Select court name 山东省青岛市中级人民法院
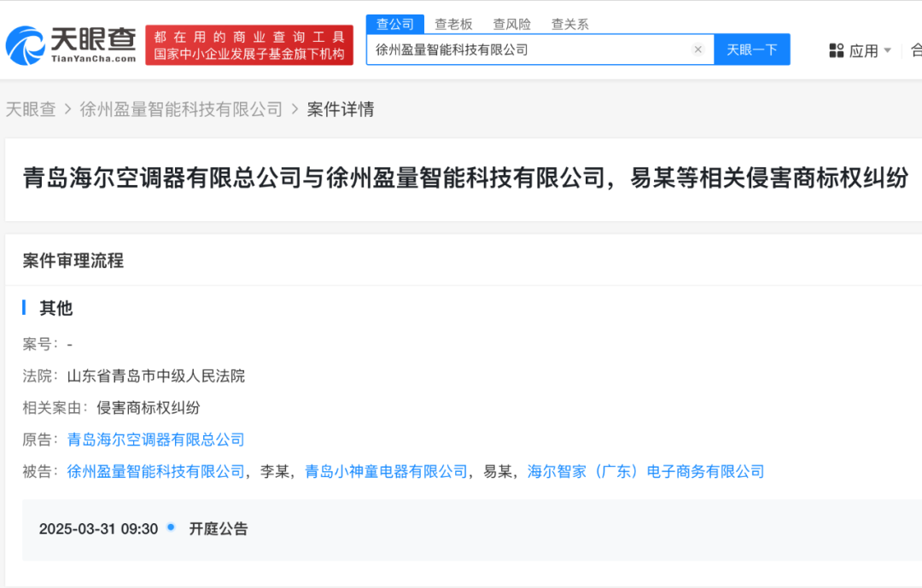The width and height of the screenshot is (922, 588). click(x=156, y=376)
